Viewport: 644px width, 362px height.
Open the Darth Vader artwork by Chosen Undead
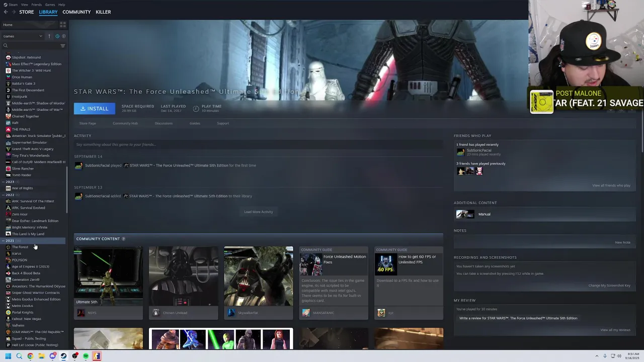coord(184,276)
